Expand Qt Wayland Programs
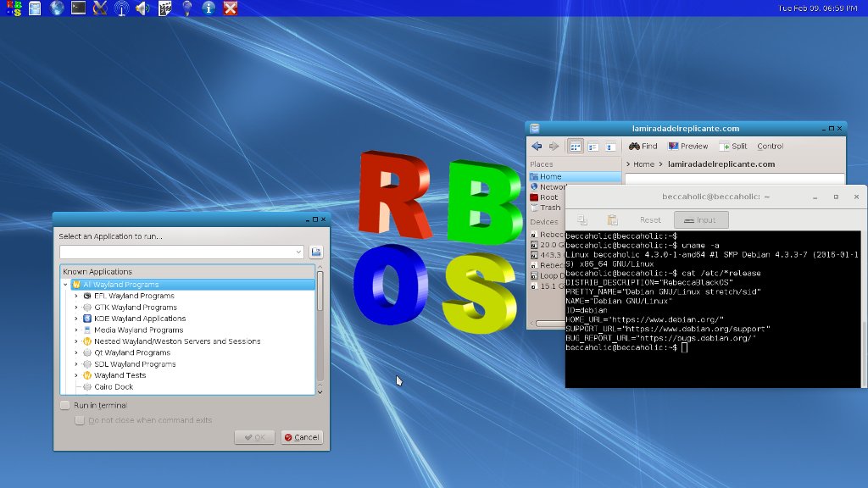The width and height of the screenshot is (868, 488). pyautogui.click(x=76, y=352)
